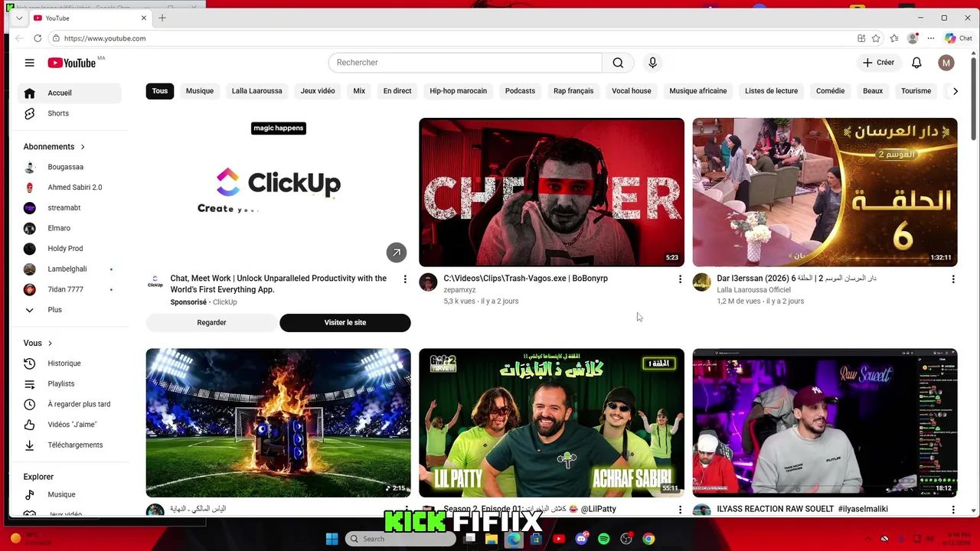Open Bougassaa subscription channel
This screenshot has width=980, height=551.
[x=69, y=167]
